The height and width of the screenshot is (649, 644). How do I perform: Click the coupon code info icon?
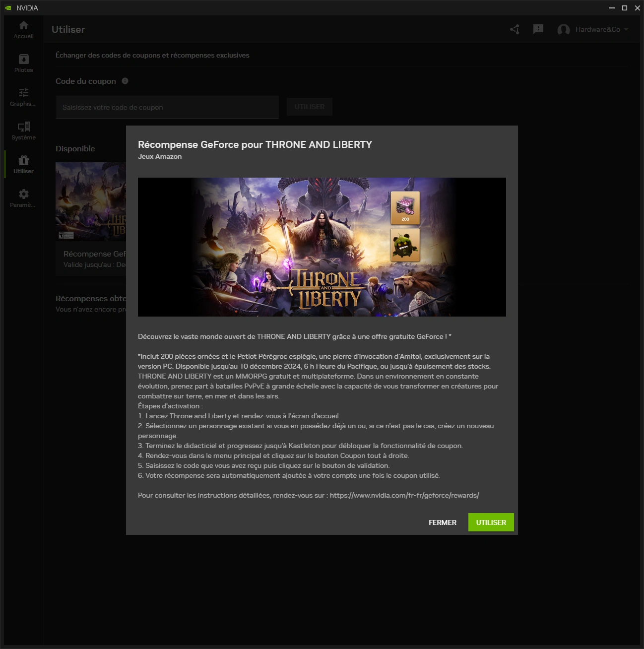(x=125, y=81)
